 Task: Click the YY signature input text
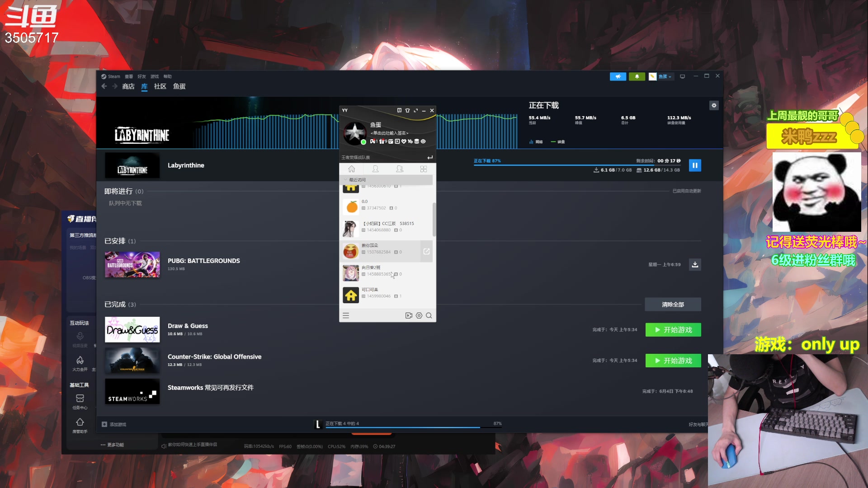[390, 133]
